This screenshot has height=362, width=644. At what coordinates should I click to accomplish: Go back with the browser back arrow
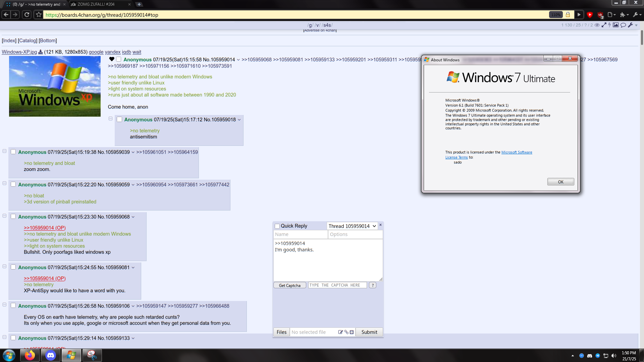click(x=6, y=15)
